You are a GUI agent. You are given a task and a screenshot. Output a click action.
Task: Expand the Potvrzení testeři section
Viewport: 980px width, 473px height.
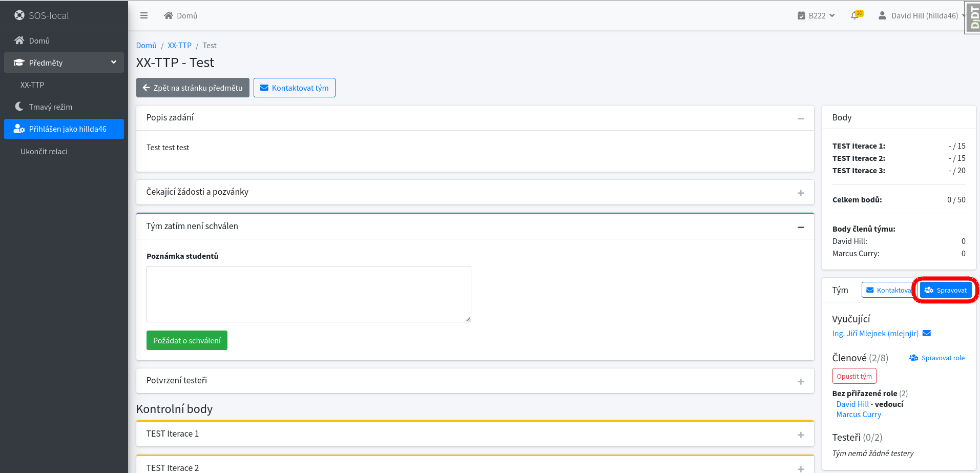click(800, 381)
